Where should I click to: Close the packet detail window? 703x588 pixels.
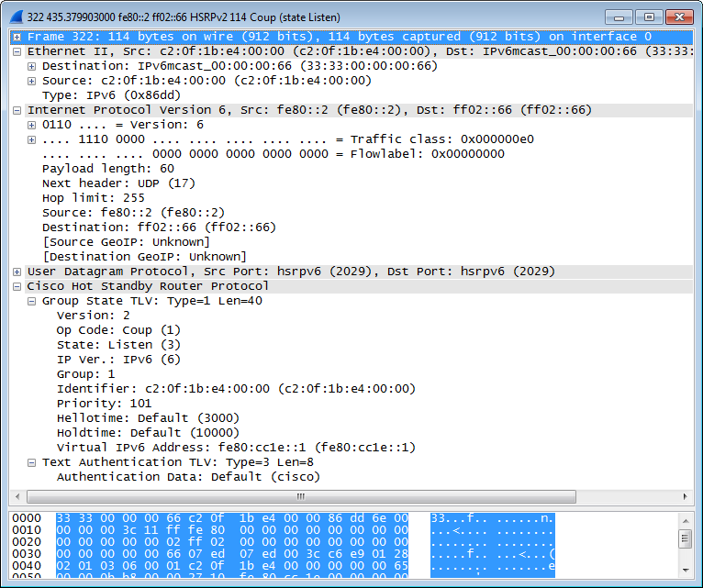click(x=679, y=17)
